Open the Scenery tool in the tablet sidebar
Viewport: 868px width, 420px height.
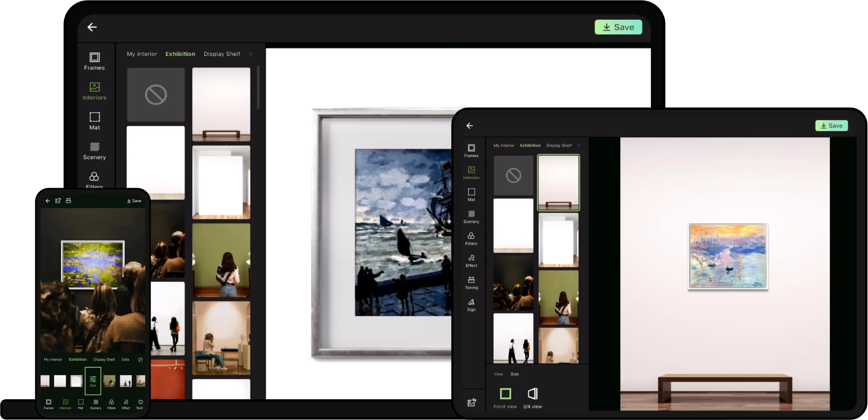tap(471, 217)
